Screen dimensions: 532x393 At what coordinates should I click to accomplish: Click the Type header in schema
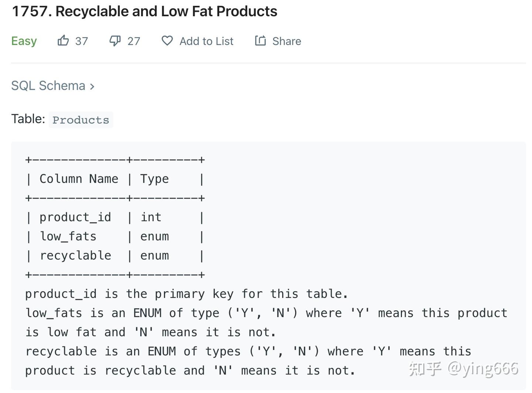tap(154, 179)
